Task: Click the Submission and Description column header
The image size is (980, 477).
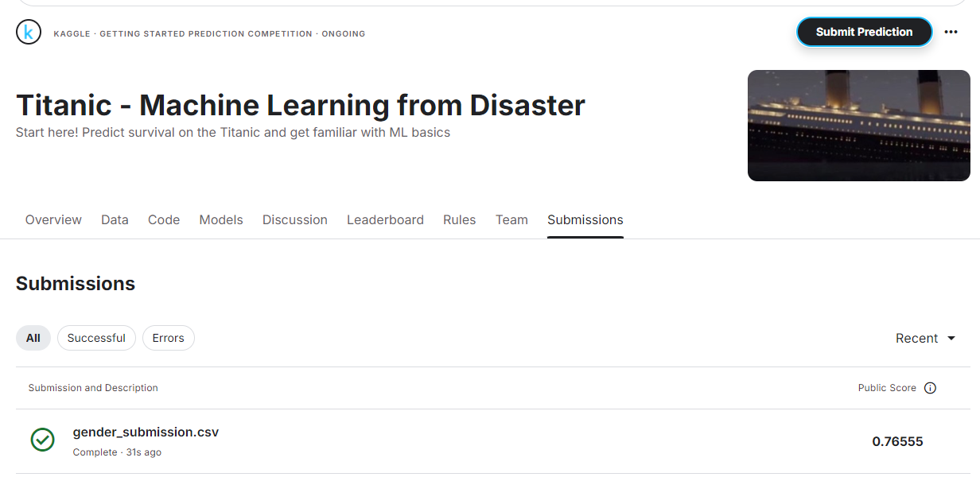Action: (x=93, y=388)
